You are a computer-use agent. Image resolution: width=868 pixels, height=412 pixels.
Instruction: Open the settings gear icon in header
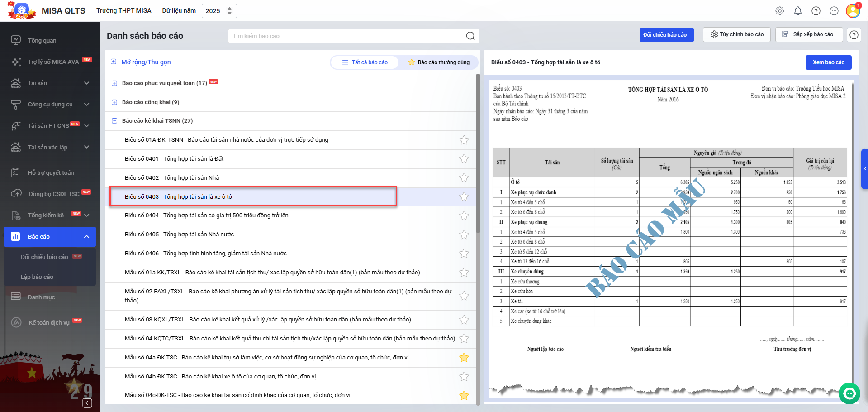tap(779, 11)
